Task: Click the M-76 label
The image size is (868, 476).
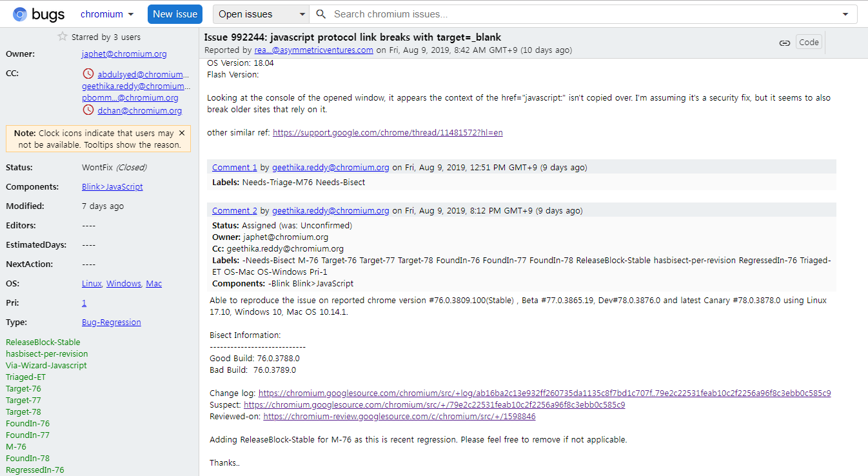Action: (x=16, y=447)
